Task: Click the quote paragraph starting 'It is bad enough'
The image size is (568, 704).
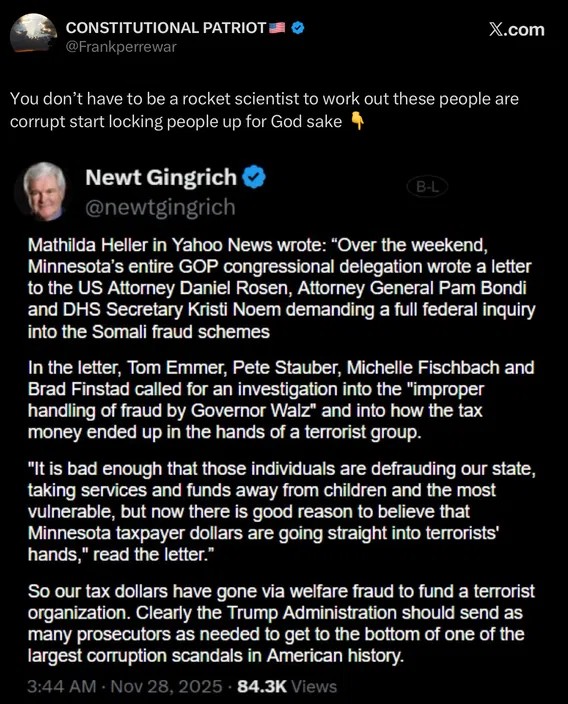Action: click(x=282, y=511)
